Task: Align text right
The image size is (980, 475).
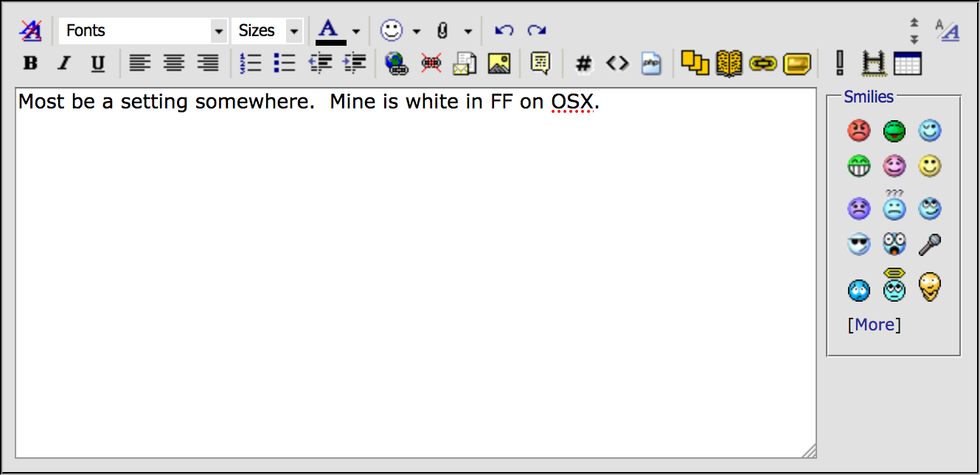Action: pos(208,63)
